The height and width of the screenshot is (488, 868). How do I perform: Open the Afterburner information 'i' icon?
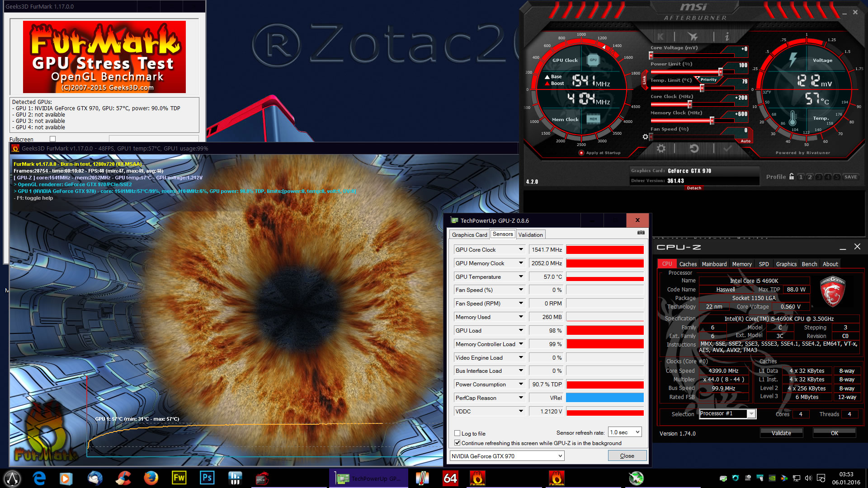point(726,36)
